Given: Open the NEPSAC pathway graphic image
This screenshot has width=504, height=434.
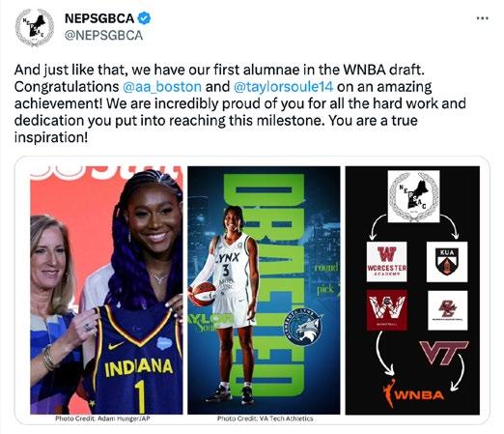Looking at the screenshot, I should point(412,290).
